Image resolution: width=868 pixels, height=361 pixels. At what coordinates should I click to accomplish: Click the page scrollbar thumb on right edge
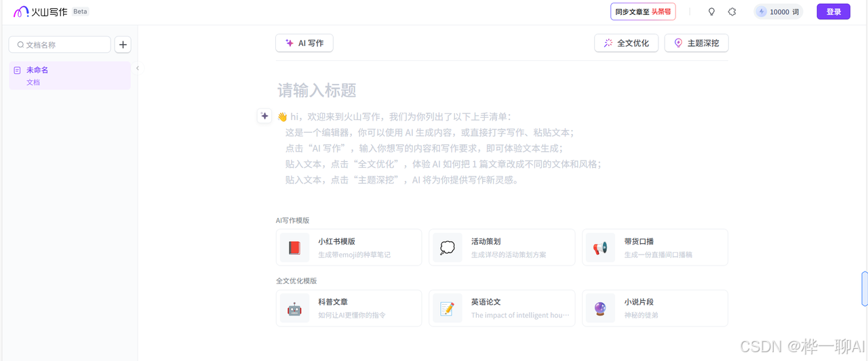tap(865, 289)
